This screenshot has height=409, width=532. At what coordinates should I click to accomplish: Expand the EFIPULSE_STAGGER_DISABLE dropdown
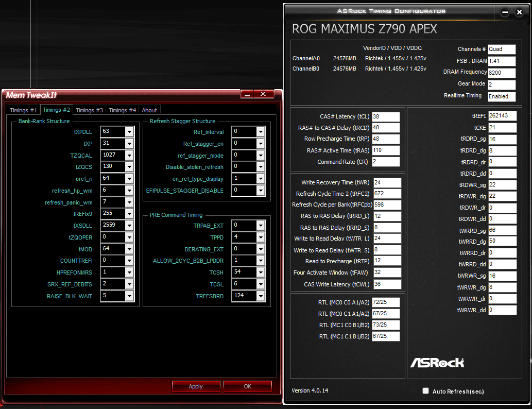coord(261,191)
